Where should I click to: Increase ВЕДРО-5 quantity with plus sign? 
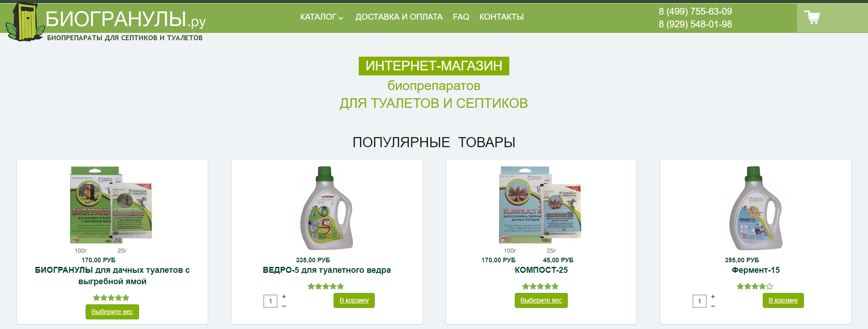click(284, 297)
